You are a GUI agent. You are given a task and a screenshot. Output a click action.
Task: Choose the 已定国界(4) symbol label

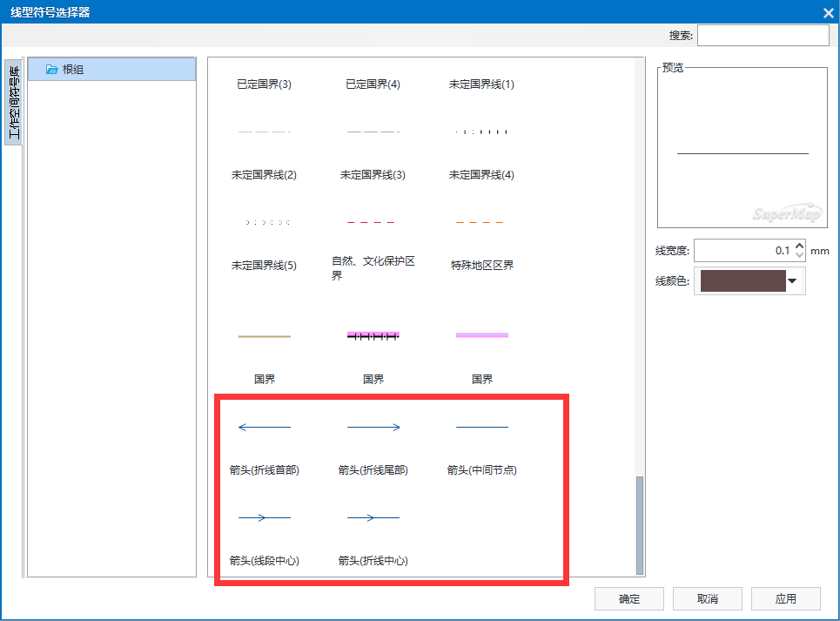pyautogui.click(x=373, y=84)
